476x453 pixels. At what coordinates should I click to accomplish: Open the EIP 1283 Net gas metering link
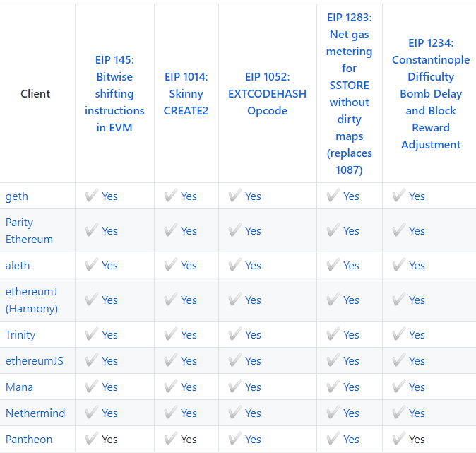click(349, 93)
